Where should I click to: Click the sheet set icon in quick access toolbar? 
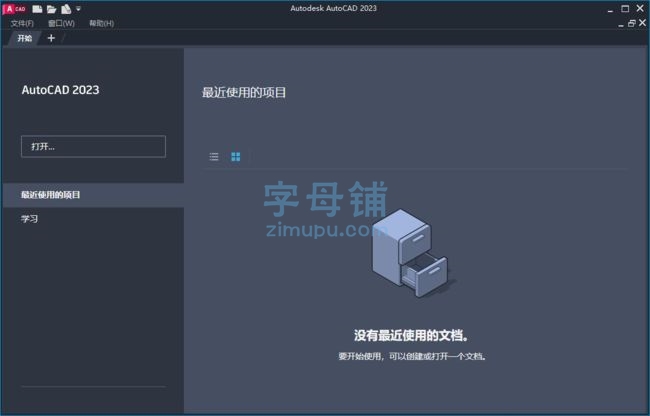[66, 9]
